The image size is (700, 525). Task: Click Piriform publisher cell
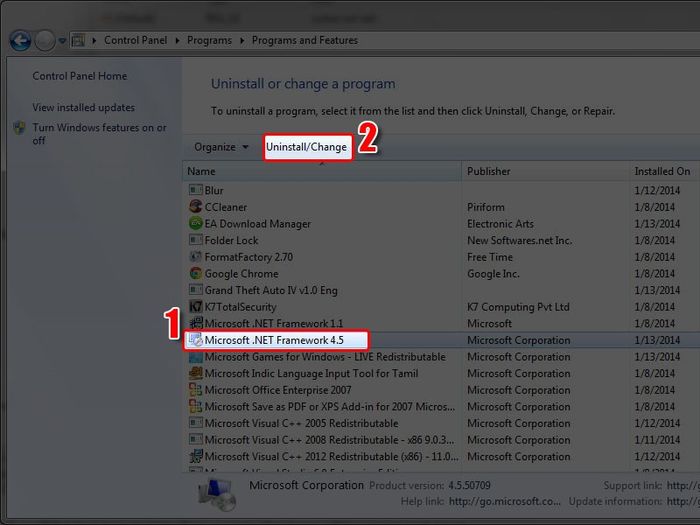(x=486, y=207)
